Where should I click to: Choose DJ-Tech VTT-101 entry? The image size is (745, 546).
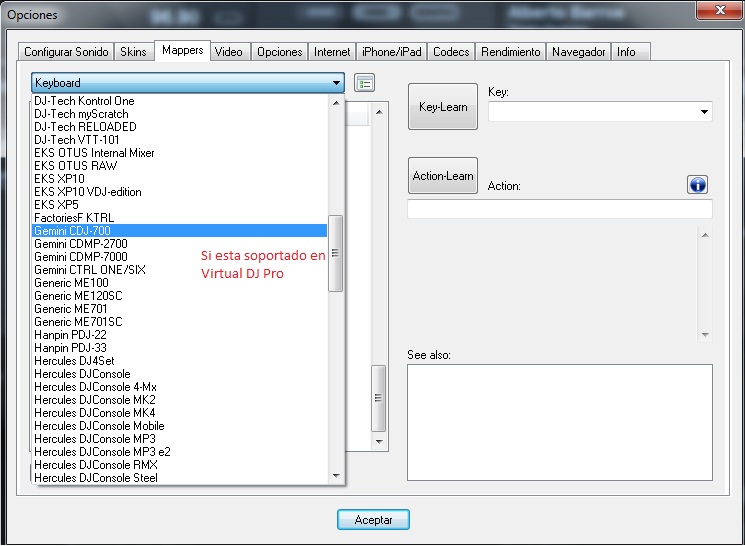[x=180, y=140]
